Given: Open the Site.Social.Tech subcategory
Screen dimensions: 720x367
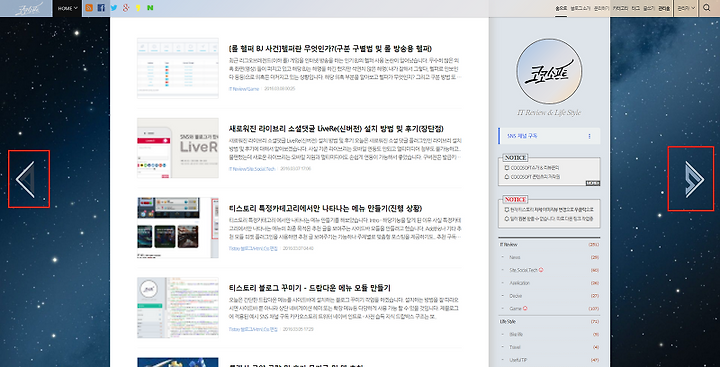Looking at the screenshot, I should pyautogui.click(x=523, y=270).
